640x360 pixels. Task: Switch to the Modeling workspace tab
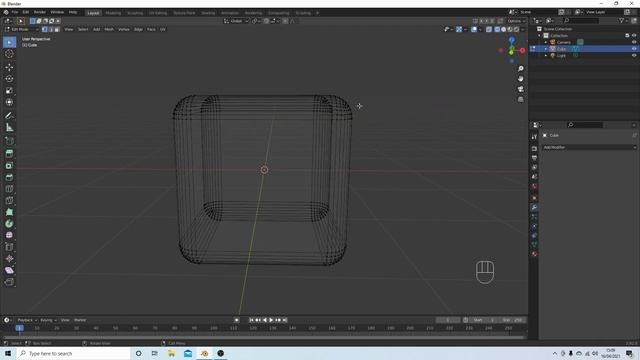(113, 13)
